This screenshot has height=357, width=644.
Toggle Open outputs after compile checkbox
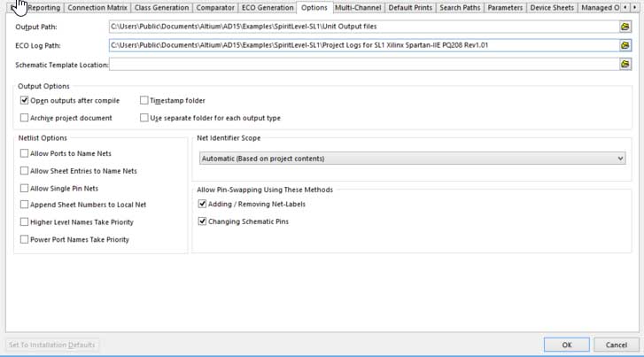coord(24,101)
